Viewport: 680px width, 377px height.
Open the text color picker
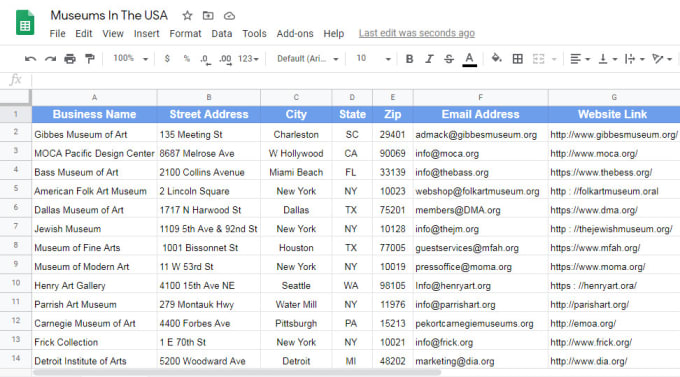coord(469,59)
